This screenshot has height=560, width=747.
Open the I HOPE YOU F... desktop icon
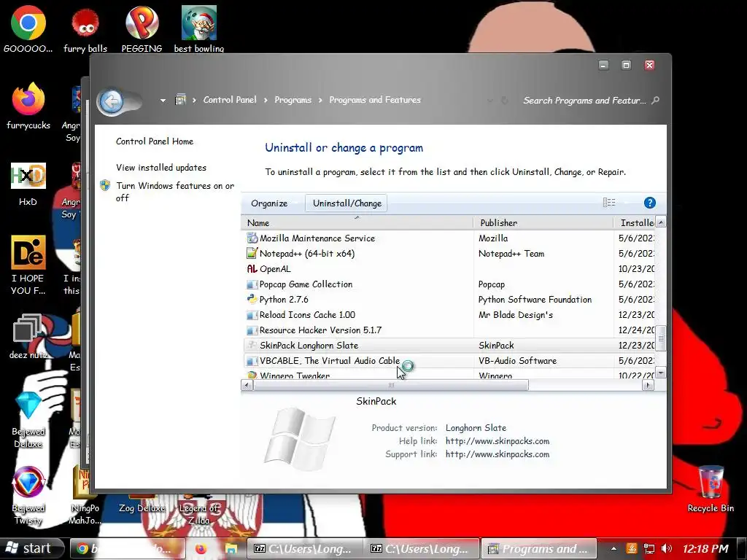point(28,265)
